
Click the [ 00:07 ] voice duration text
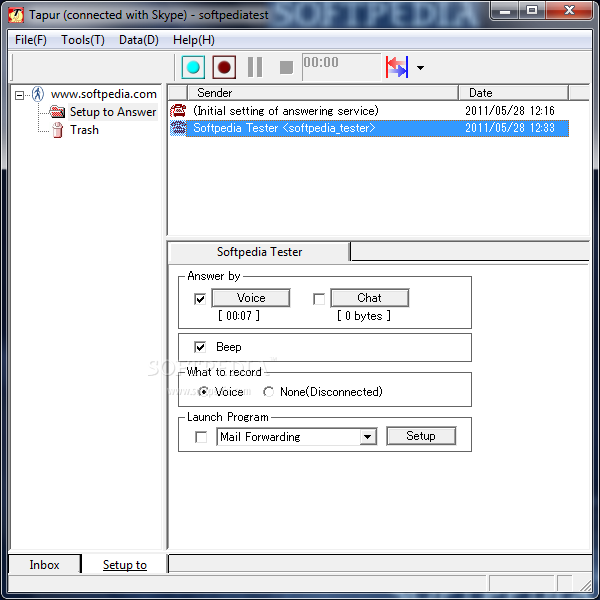pos(239,316)
